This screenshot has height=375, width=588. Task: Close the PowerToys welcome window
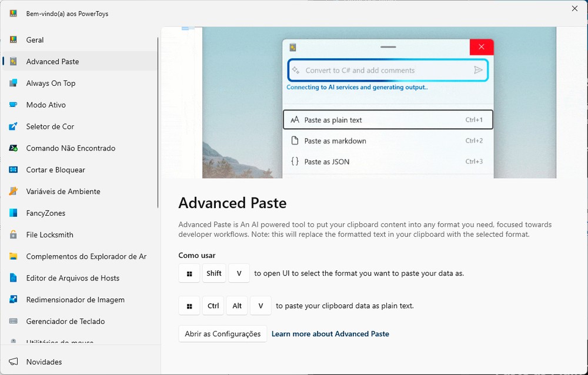click(x=574, y=9)
